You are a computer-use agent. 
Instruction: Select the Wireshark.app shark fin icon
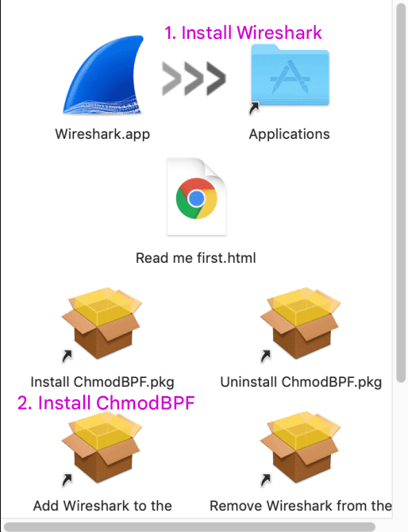point(103,75)
